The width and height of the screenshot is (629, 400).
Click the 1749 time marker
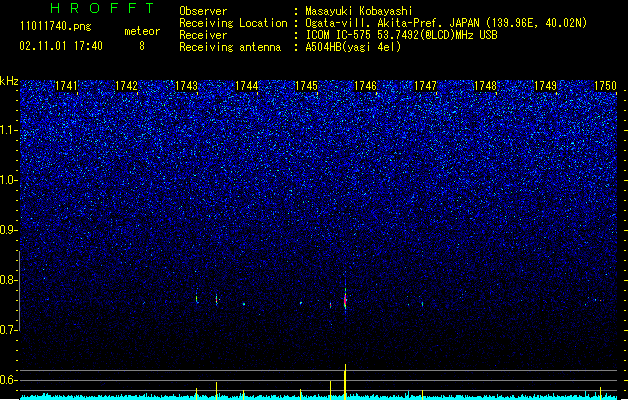546,86
